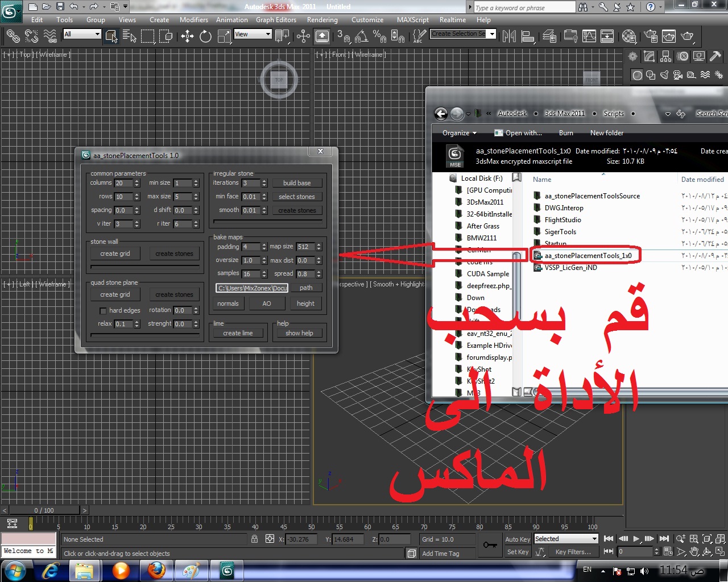Click the select stones button
This screenshot has height=582, width=728.
point(297,197)
